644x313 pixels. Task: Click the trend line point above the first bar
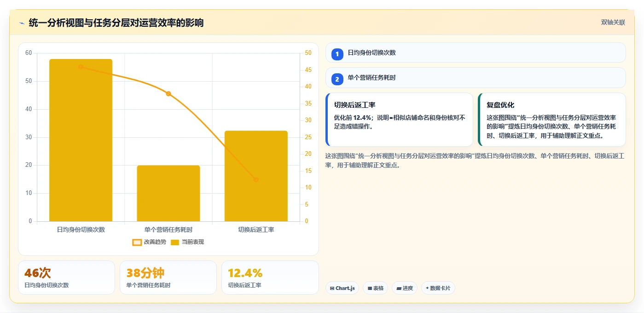[81, 67]
